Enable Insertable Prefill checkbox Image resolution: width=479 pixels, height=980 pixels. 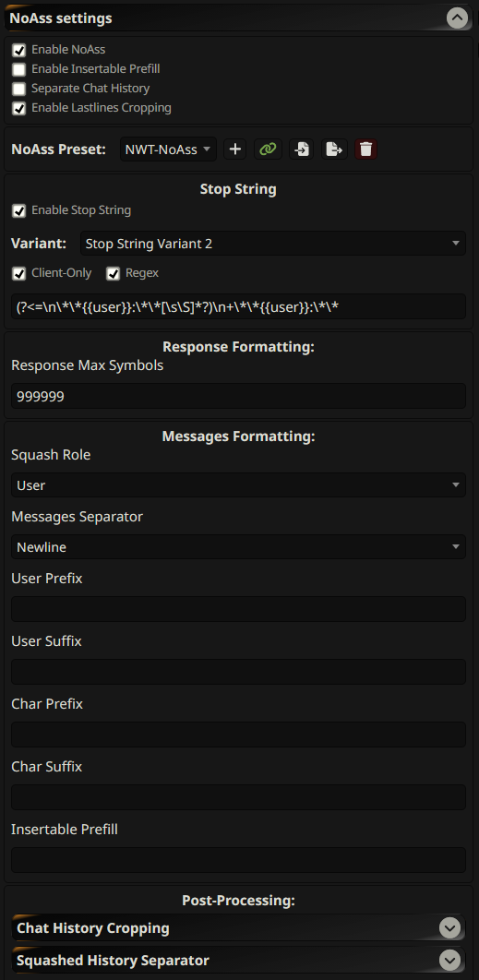19,69
